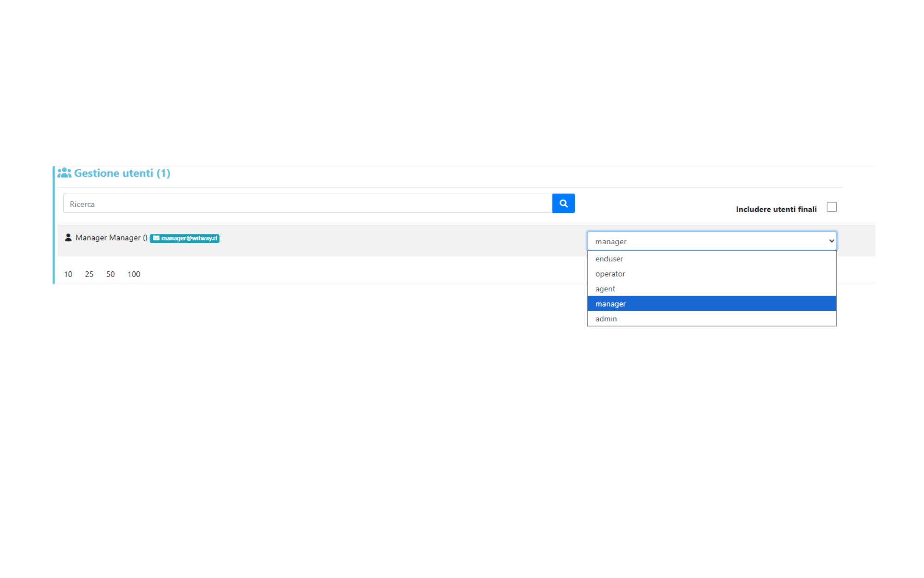Image resolution: width=924 pixels, height=578 pixels.
Task: Click the users group icon beside Gestione utenti
Action: point(64,173)
